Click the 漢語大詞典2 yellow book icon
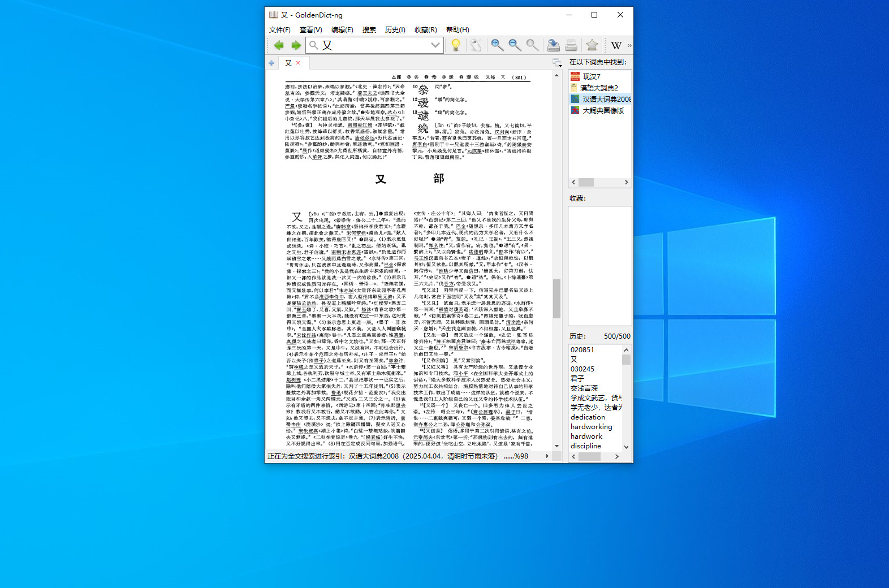Screen dimensions: 889x588 [575, 88]
